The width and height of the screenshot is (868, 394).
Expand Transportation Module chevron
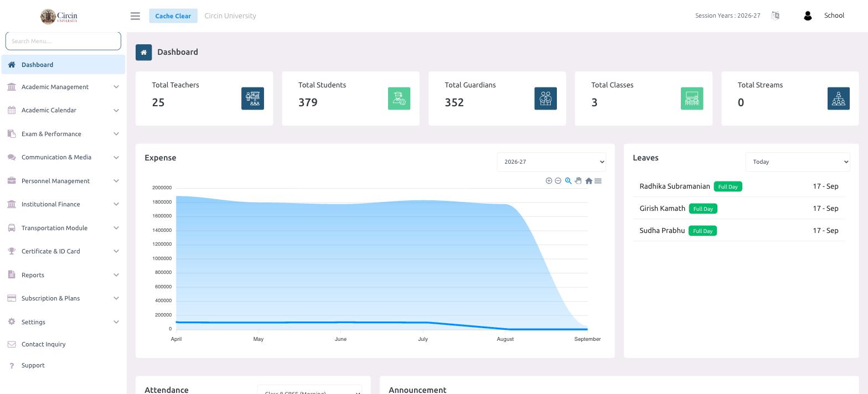click(116, 228)
